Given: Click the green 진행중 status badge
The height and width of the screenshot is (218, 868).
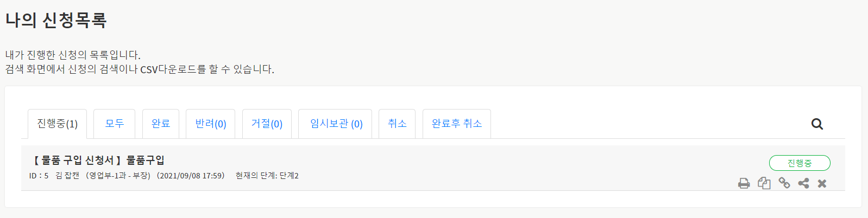Looking at the screenshot, I should (799, 163).
